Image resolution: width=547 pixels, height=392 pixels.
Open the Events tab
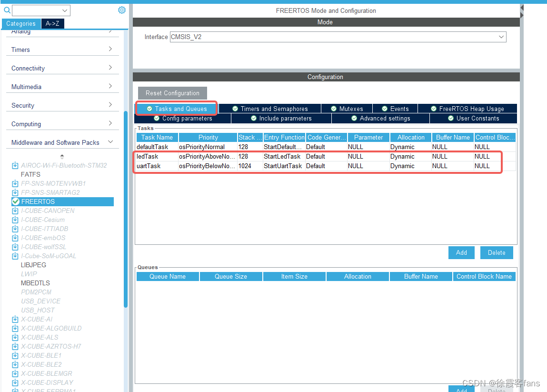coord(395,109)
